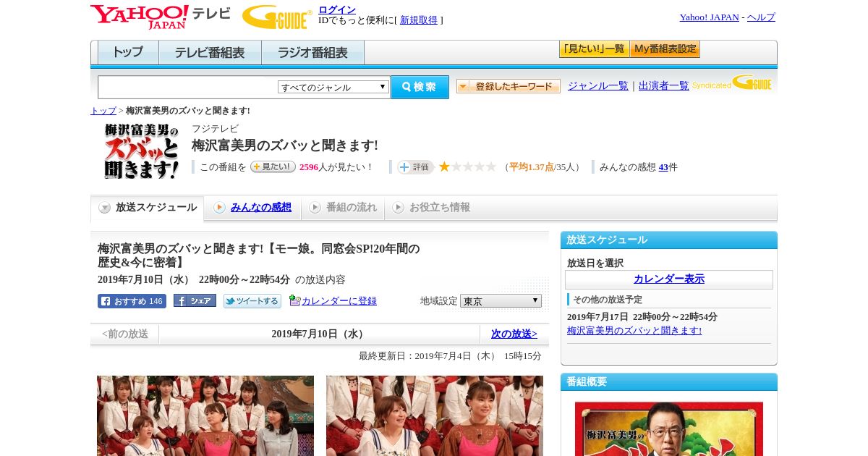Click the ツイートする Twitter button
This screenshot has height=456, width=868.
coord(252,301)
